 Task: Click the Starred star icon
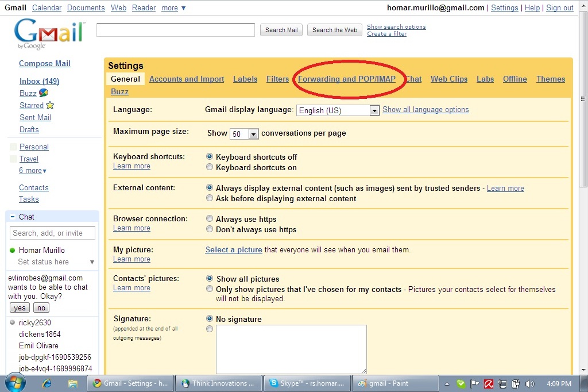pos(50,105)
